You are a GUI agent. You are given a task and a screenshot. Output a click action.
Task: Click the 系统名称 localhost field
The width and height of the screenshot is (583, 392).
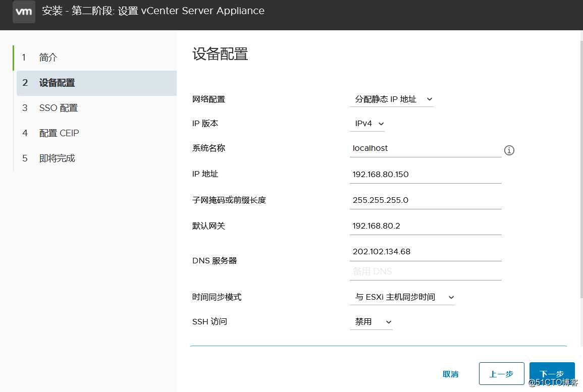tap(426, 148)
